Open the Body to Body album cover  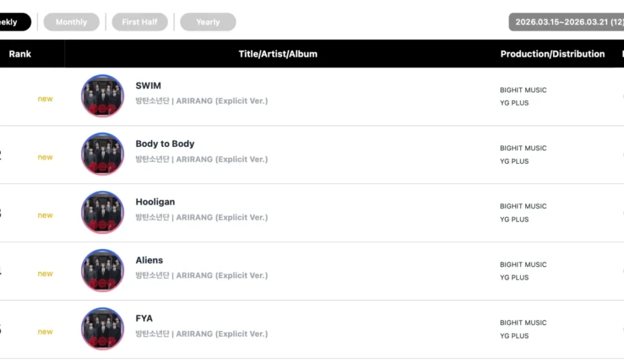click(x=102, y=155)
